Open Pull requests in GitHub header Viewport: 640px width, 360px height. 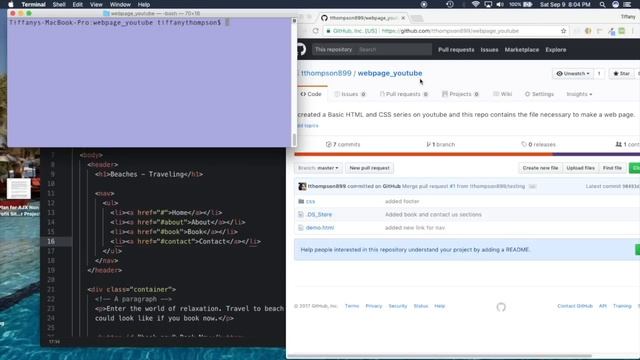click(x=456, y=49)
